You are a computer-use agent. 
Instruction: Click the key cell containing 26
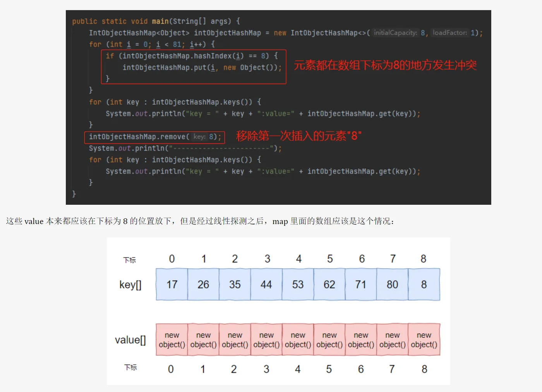coord(203,284)
